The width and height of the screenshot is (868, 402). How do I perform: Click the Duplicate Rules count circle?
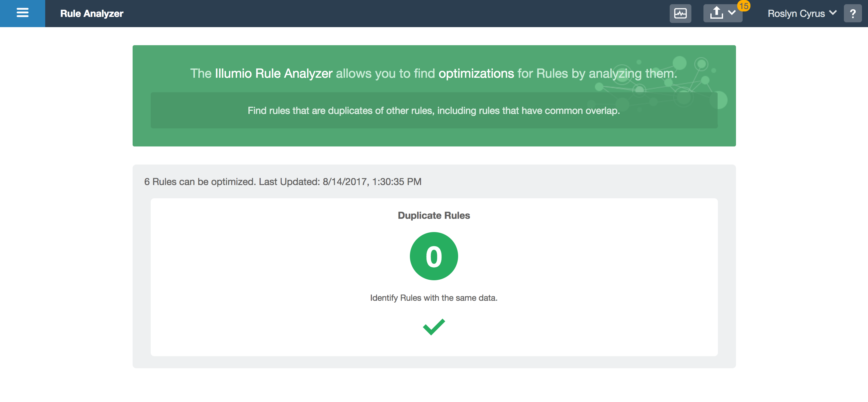pyautogui.click(x=434, y=256)
